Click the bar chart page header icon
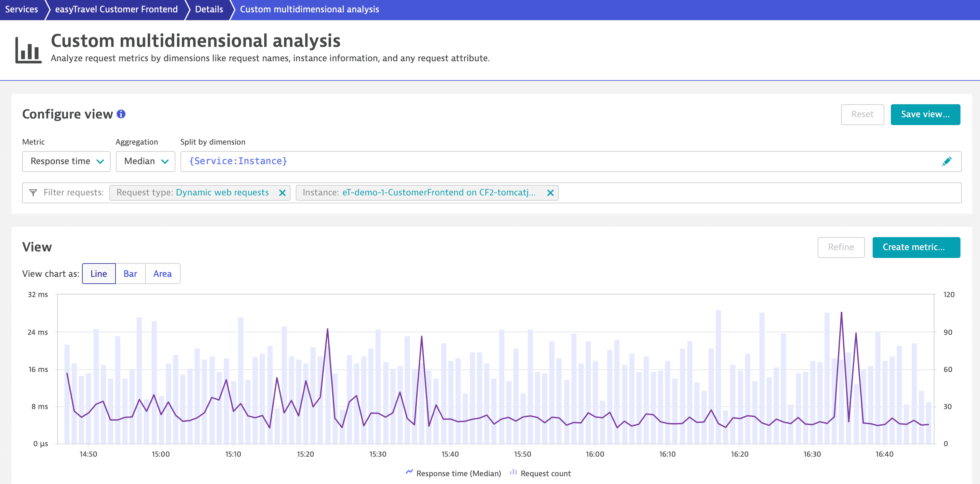Viewport: 980px width, 484px height. (x=28, y=50)
